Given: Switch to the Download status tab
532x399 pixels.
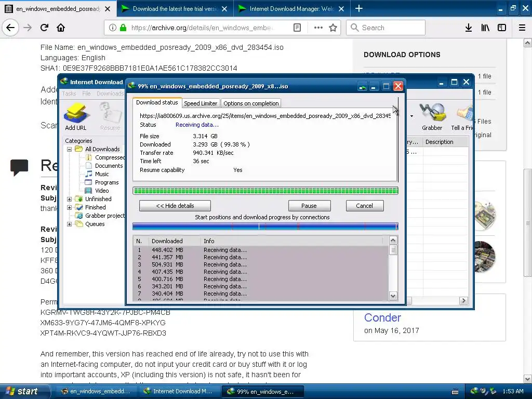Looking at the screenshot, I should click(157, 102).
